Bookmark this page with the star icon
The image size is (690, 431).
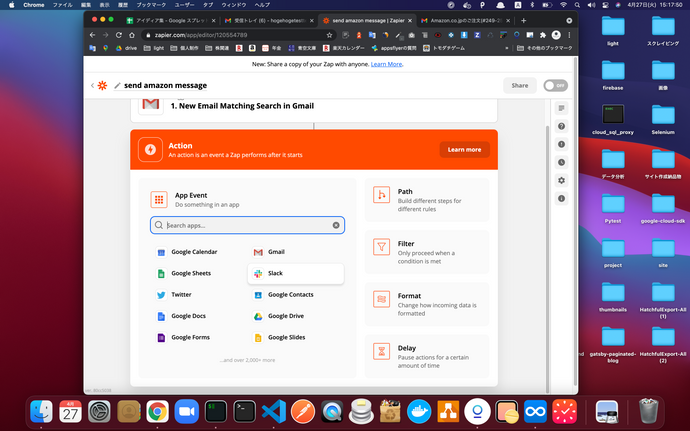click(329, 35)
